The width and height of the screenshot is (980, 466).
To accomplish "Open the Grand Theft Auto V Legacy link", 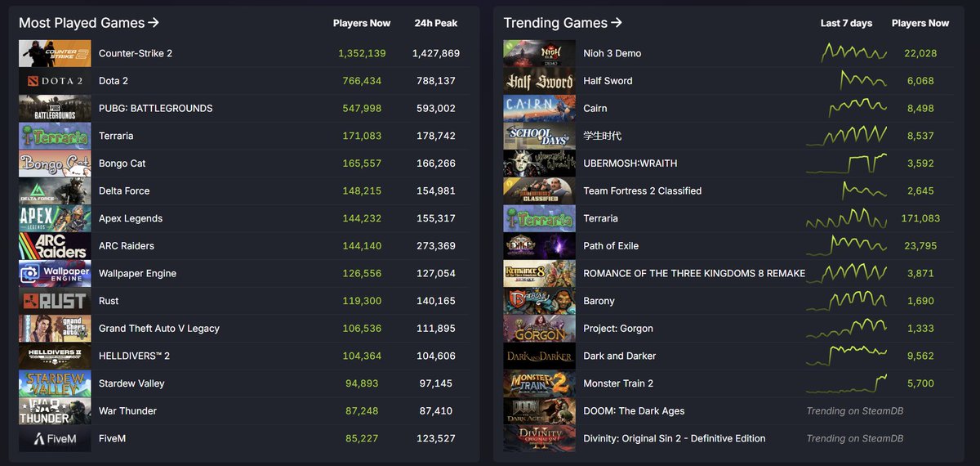I will pyautogui.click(x=159, y=329).
